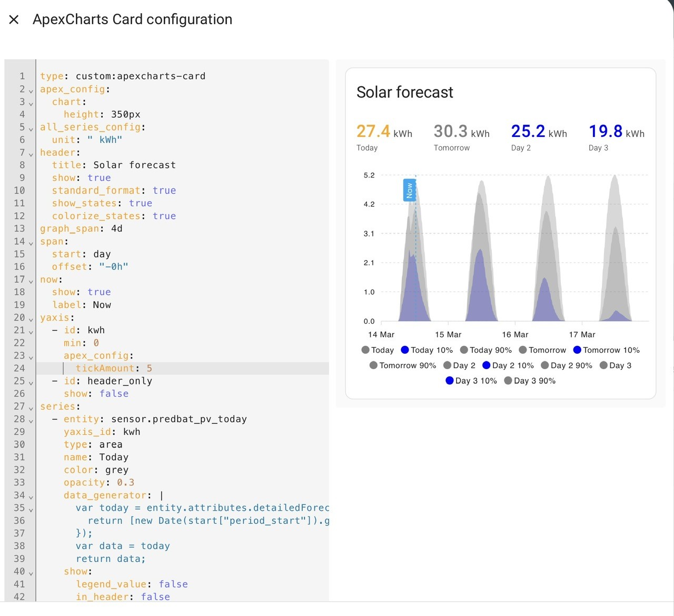Screen dimensions: 674x616
Task: Fold the data_generator block on line 34
Action: [31, 496]
